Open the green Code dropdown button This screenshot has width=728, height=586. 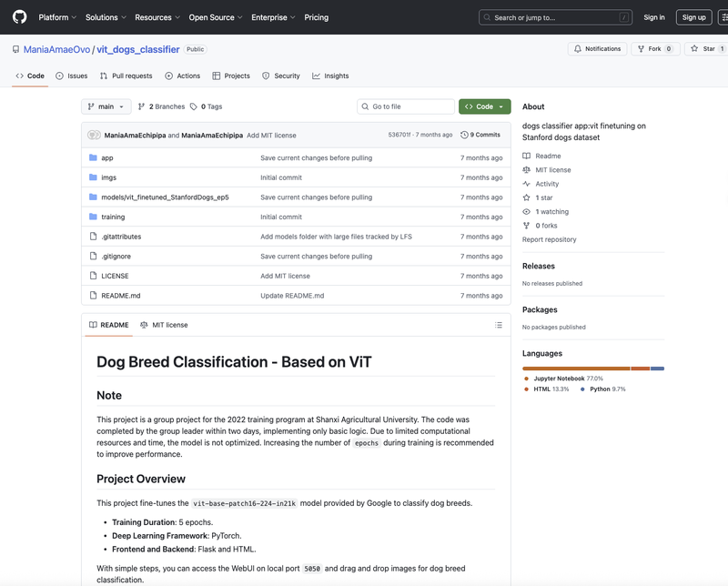click(485, 106)
